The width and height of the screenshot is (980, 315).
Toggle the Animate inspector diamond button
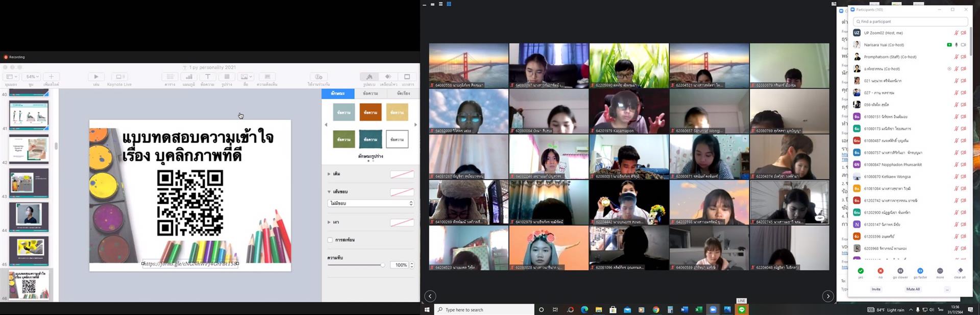pos(388,77)
